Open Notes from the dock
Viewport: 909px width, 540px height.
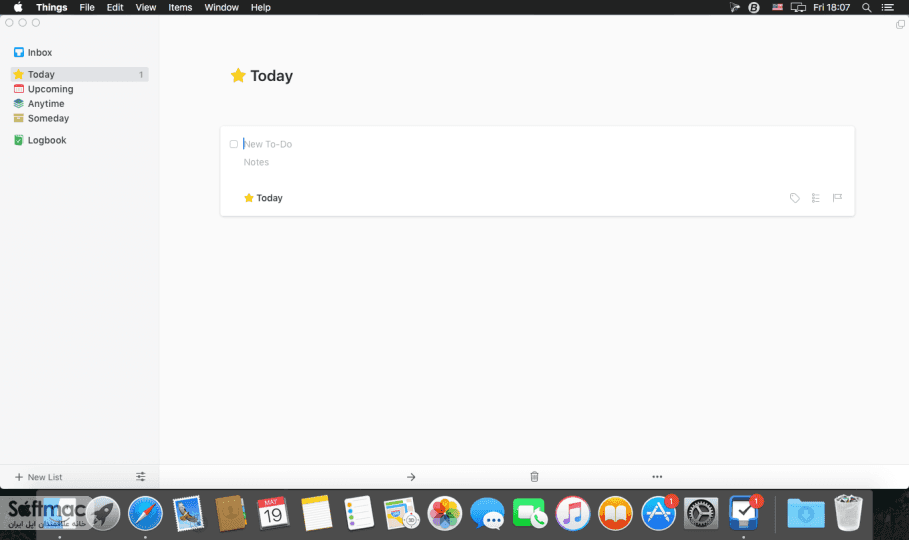(x=317, y=513)
